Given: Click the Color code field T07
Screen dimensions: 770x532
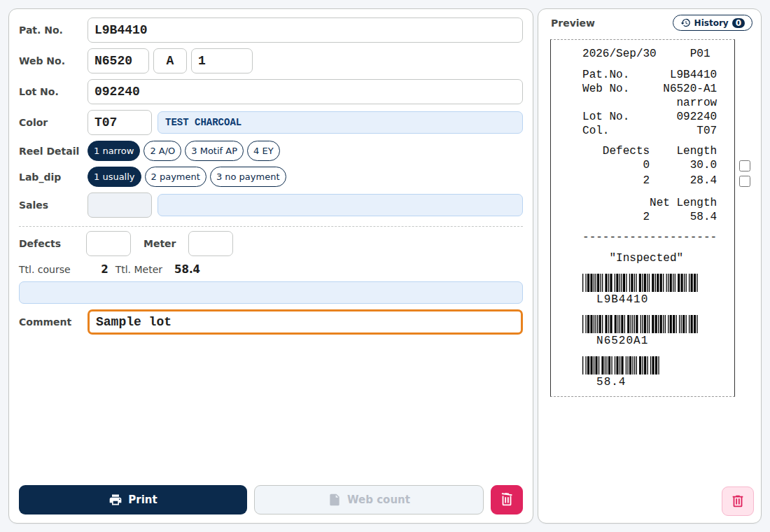Looking at the screenshot, I should pyautogui.click(x=119, y=122).
